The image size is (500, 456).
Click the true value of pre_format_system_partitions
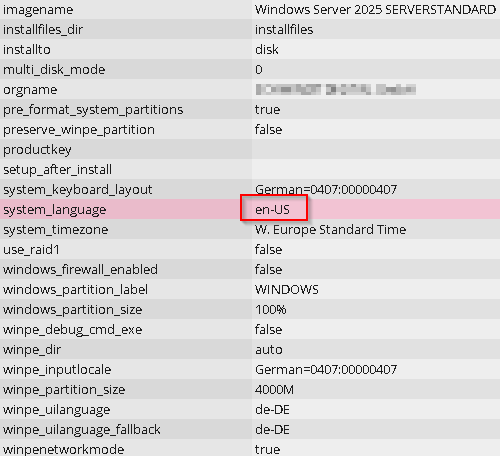click(267, 110)
